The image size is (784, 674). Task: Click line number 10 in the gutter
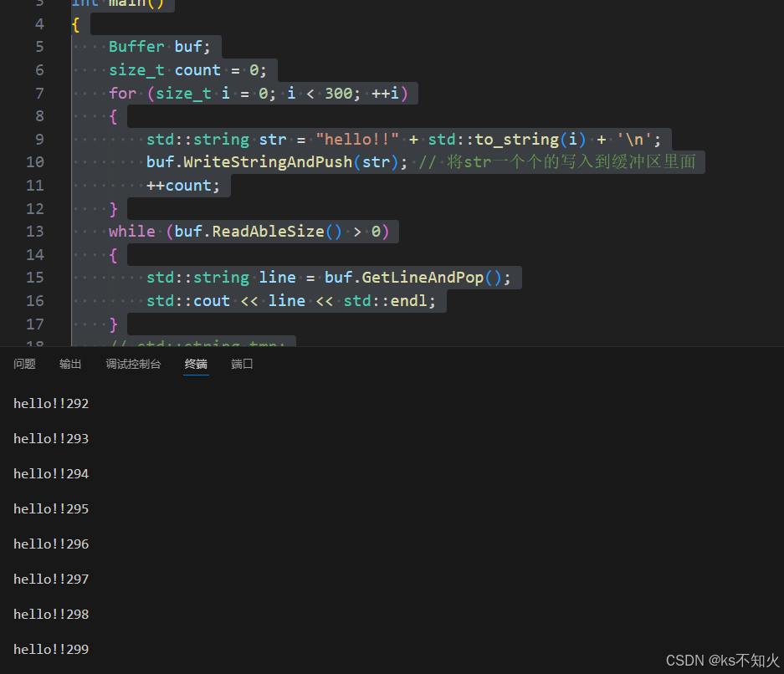click(x=35, y=162)
